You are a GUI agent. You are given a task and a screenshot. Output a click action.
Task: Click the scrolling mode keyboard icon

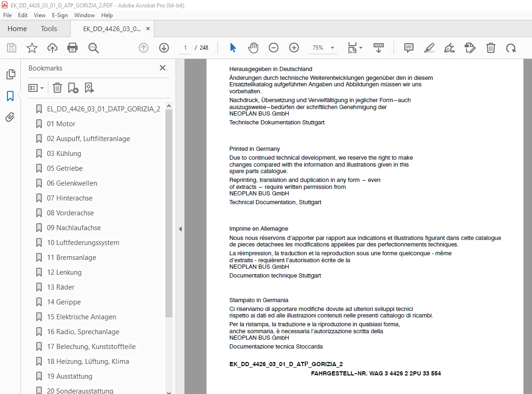click(x=378, y=48)
